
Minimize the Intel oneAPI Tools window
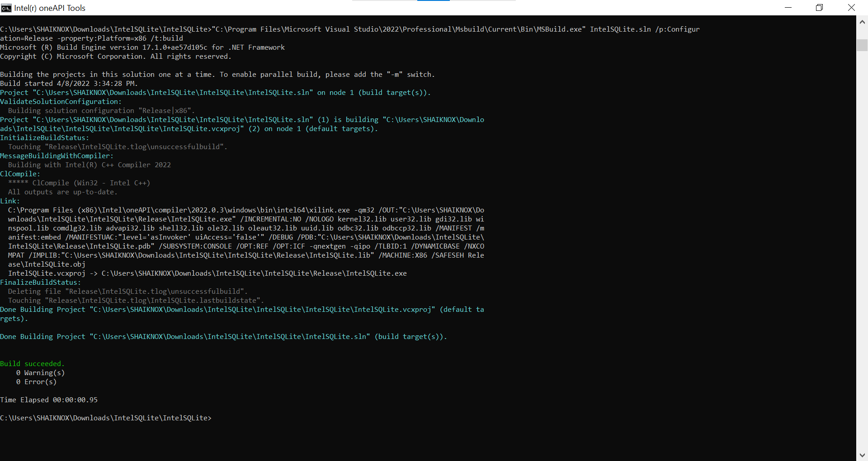click(788, 8)
